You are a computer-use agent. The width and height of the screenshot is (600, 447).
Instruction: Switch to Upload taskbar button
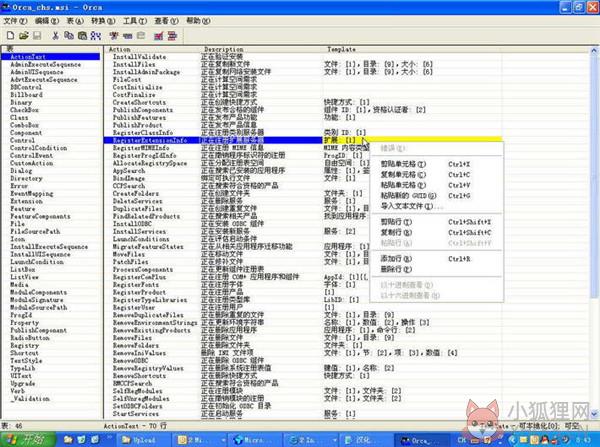[143, 440]
